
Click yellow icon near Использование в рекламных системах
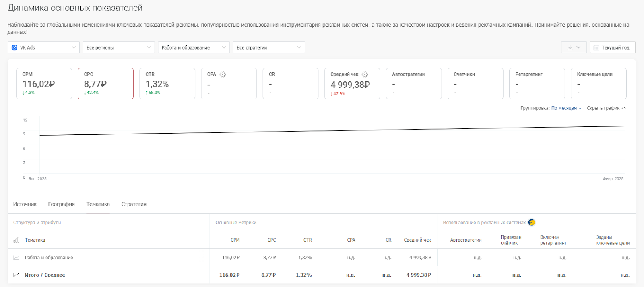point(532,223)
